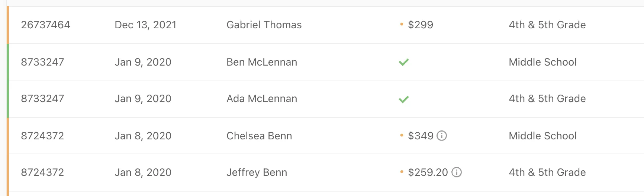Click order number 26737464

pyautogui.click(x=45, y=25)
